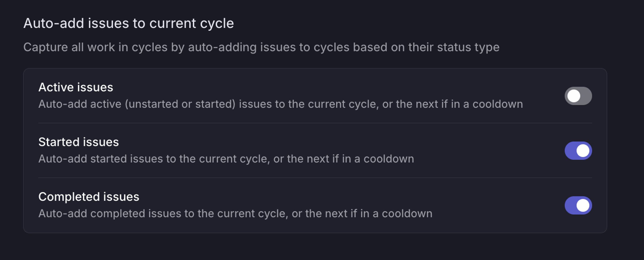644x260 pixels.
Task: Disable the Started issues toggle
Action: click(578, 150)
